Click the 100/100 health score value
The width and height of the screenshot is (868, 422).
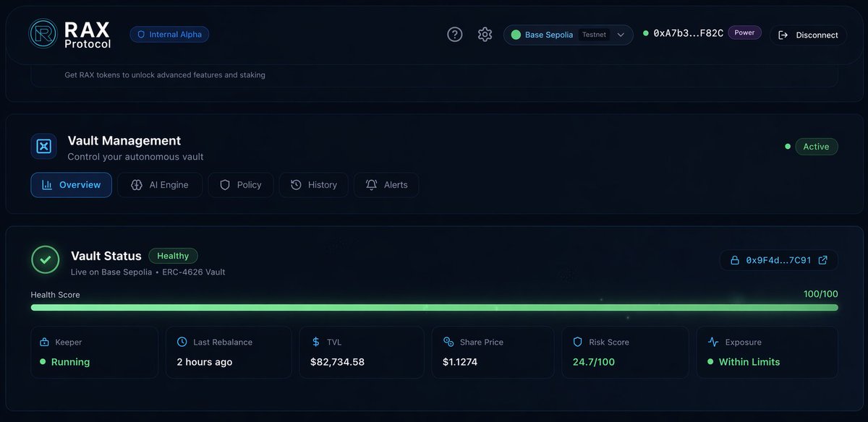click(820, 294)
